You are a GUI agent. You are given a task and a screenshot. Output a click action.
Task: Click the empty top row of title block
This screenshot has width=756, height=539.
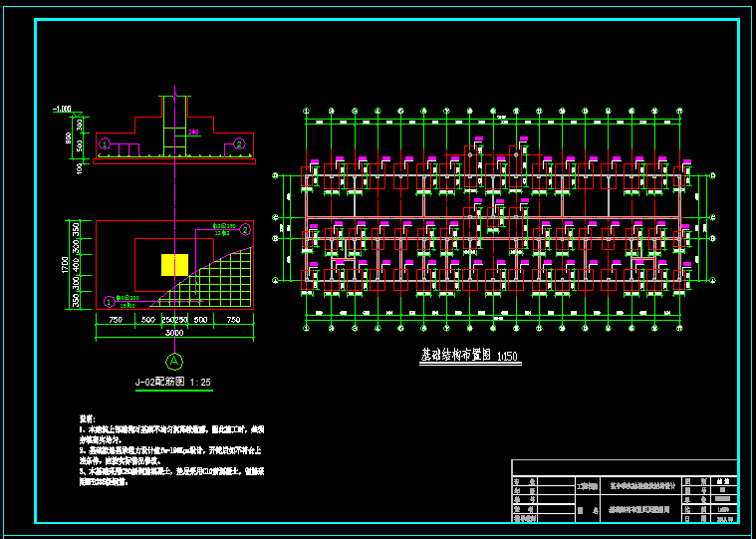point(624,467)
